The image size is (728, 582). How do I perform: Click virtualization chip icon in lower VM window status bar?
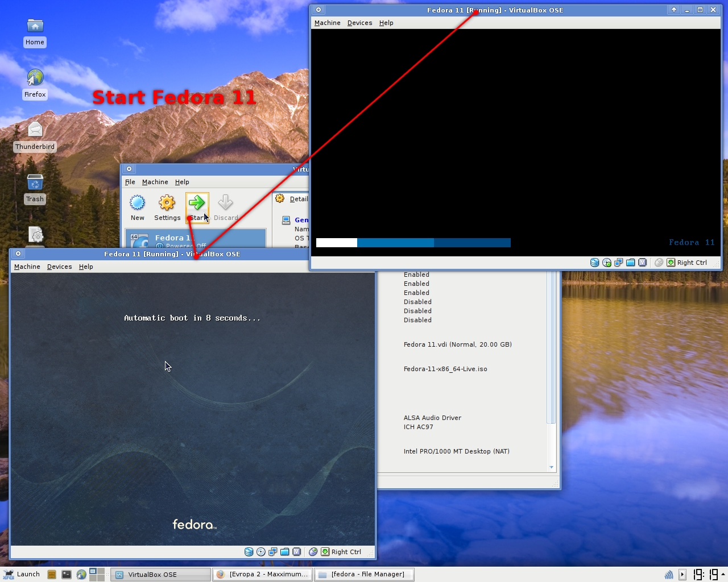[x=297, y=552]
